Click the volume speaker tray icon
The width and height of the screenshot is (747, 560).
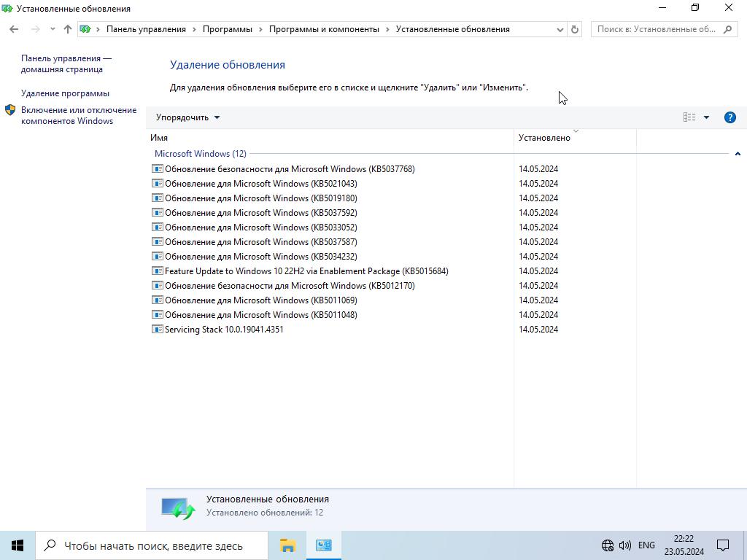pyautogui.click(x=625, y=545)
